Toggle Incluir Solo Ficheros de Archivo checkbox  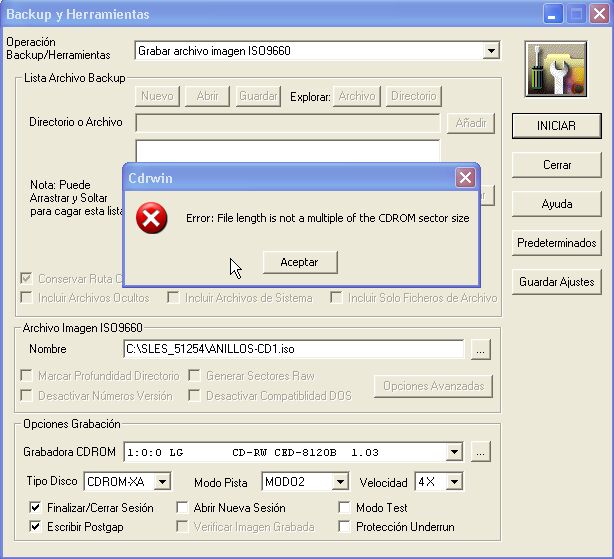tap(336, 298)
